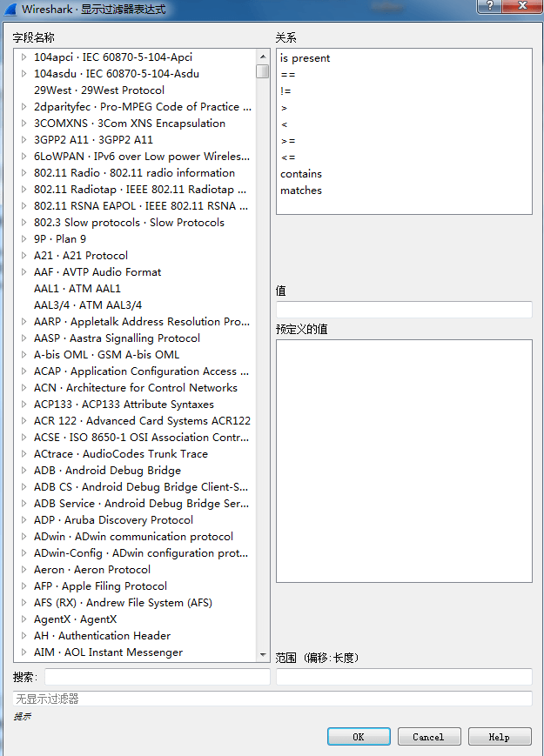Select Aeron Protocol entry
The height and width of the screenshot is (756, 544).
point(92,570)
